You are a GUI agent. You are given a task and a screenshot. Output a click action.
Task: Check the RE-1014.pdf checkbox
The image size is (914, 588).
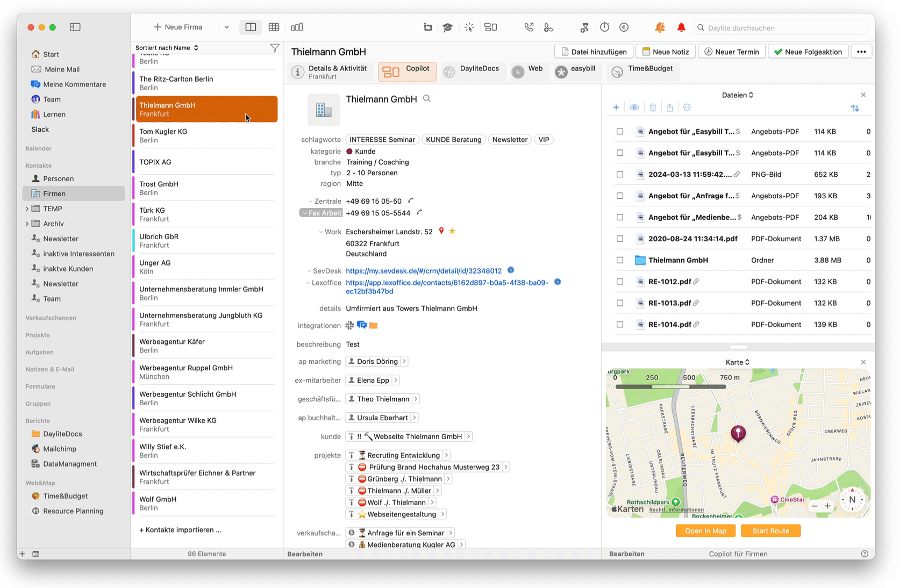click(x=620, y=325)
